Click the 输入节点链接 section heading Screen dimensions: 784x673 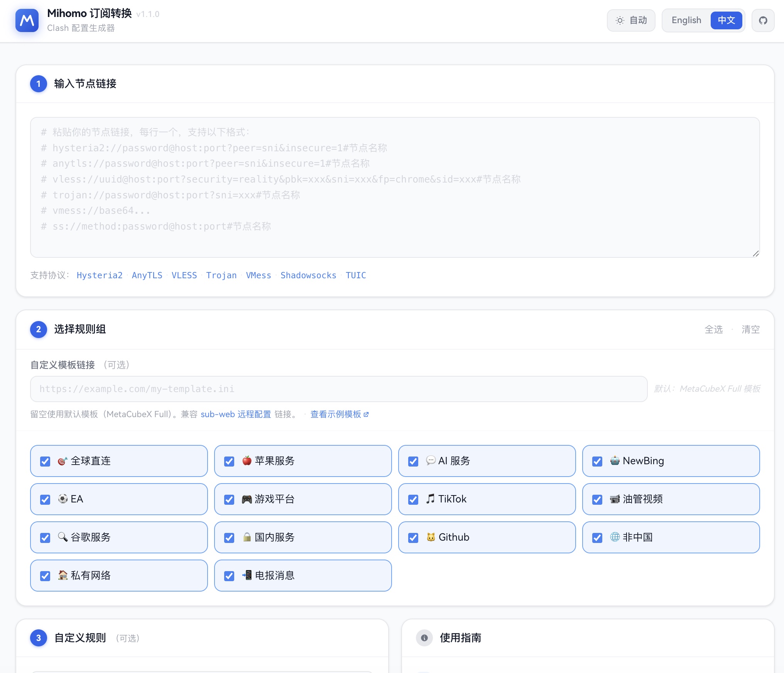85,84
